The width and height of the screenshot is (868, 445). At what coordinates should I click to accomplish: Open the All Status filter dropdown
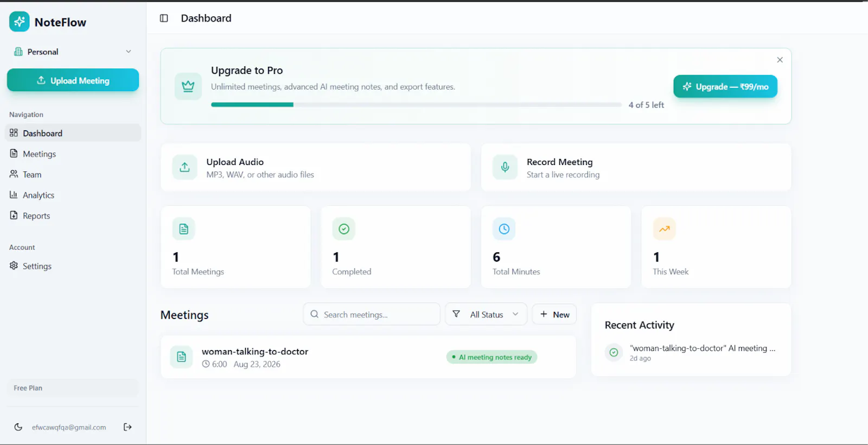coord(486,314)
